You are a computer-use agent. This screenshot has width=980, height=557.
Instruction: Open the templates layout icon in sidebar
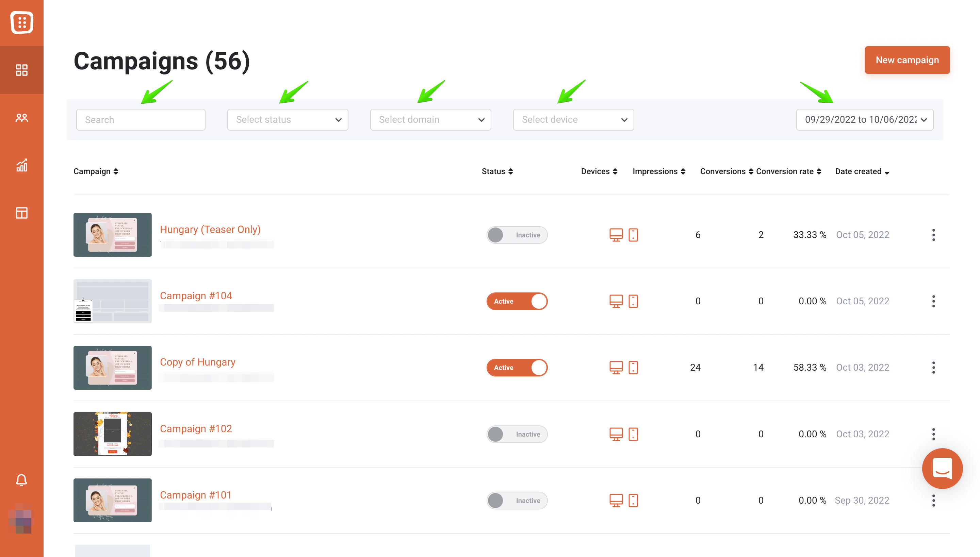(x=21, y=213)
